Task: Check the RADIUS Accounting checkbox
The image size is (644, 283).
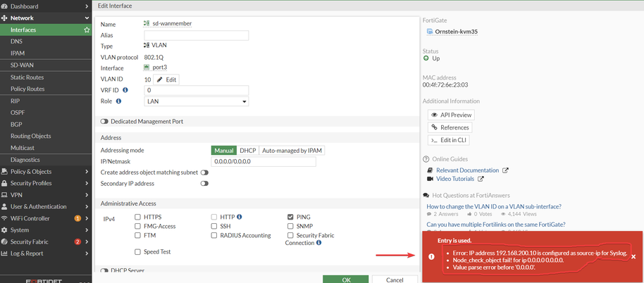Action: [x=214, y=235]
